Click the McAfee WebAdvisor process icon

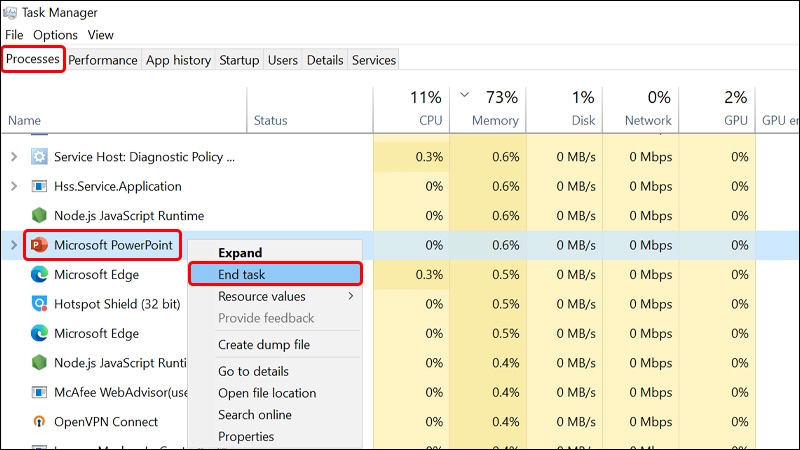click(39, 392)
